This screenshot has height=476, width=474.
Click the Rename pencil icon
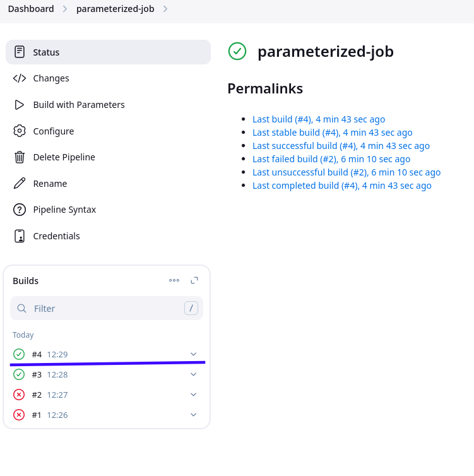(x=20, y=183)
